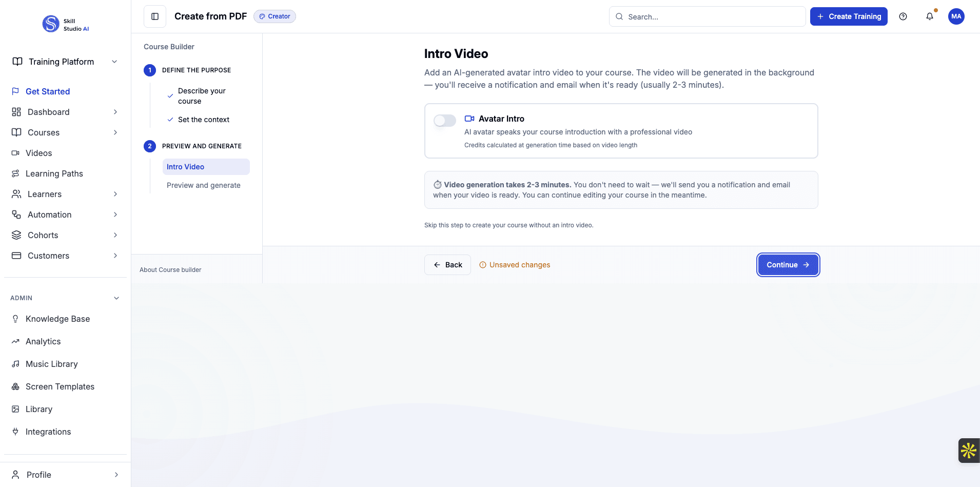
Task: Click the Create Training button
Action: click(x=848, y=16)
